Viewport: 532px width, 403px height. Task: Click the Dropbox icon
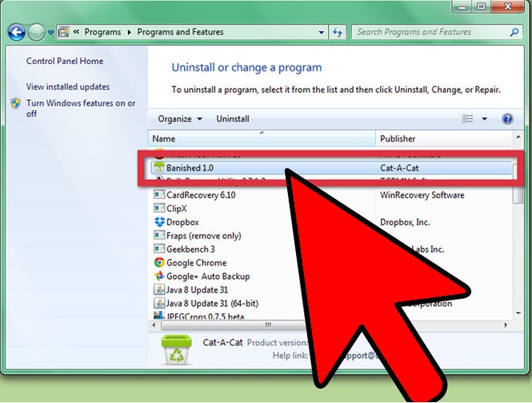click(159, 221)
